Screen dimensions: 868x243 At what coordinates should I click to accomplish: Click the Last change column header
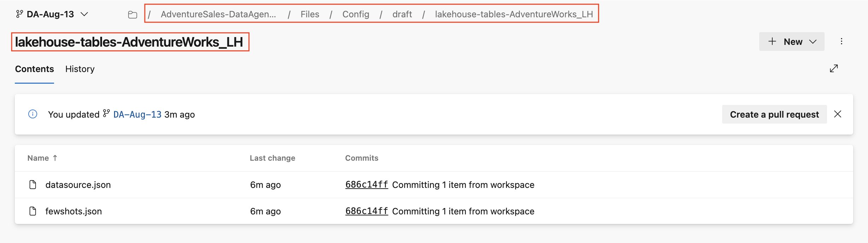pyautogui.click(x=272, y=158)
